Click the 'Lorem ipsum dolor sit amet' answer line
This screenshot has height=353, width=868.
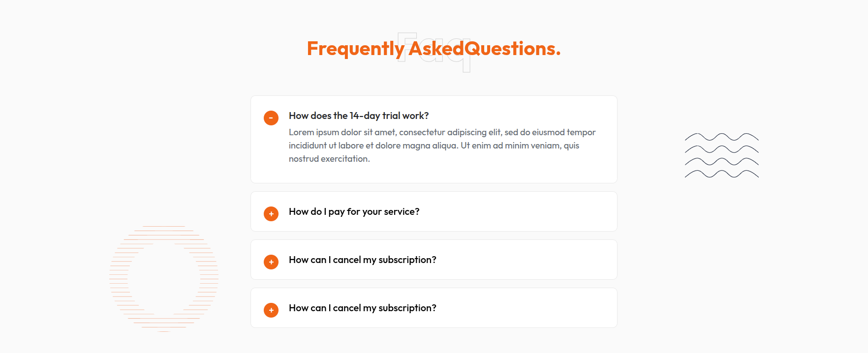(442, 132)
